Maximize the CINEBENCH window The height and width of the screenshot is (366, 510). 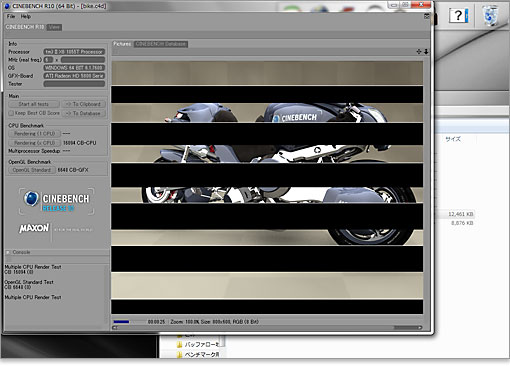[405, 5]
